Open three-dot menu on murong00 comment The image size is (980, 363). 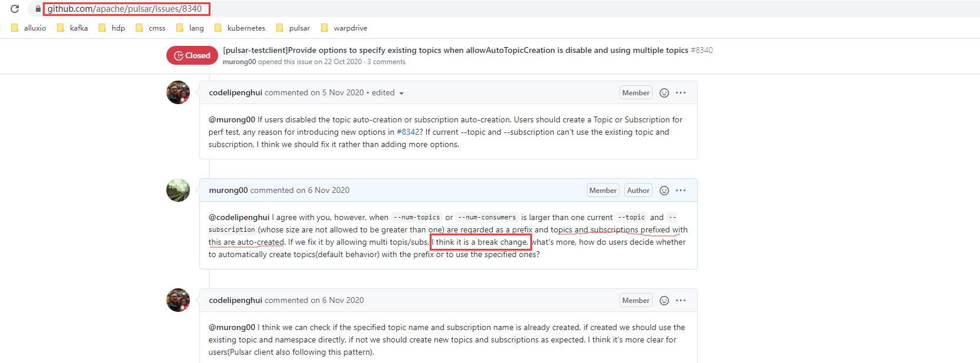click(681, 190)
